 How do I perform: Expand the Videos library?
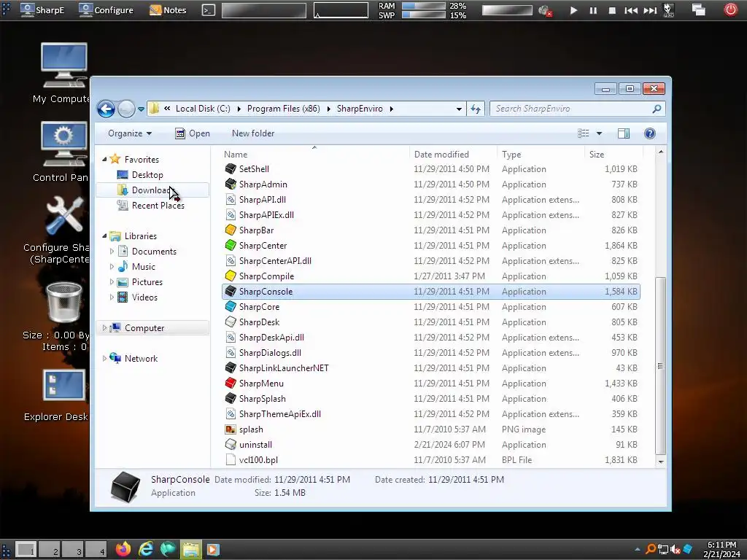[x=112, y=297]
